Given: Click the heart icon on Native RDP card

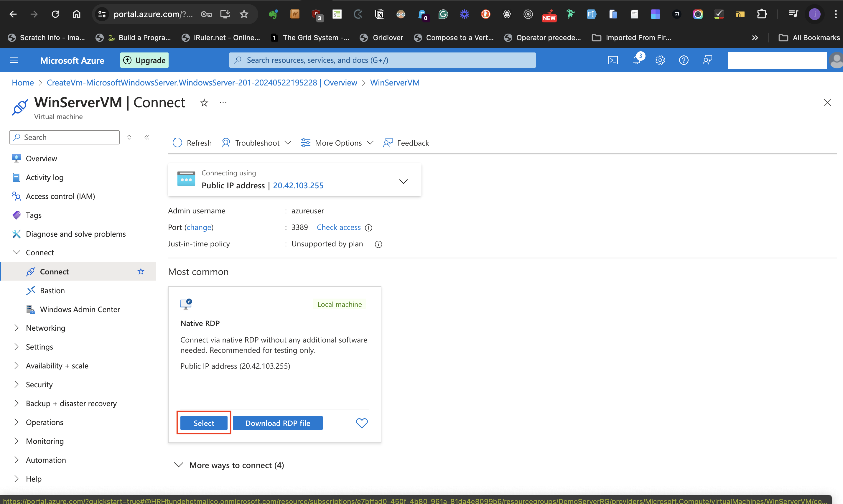Looking at the screenshot, I should (361, 423).
